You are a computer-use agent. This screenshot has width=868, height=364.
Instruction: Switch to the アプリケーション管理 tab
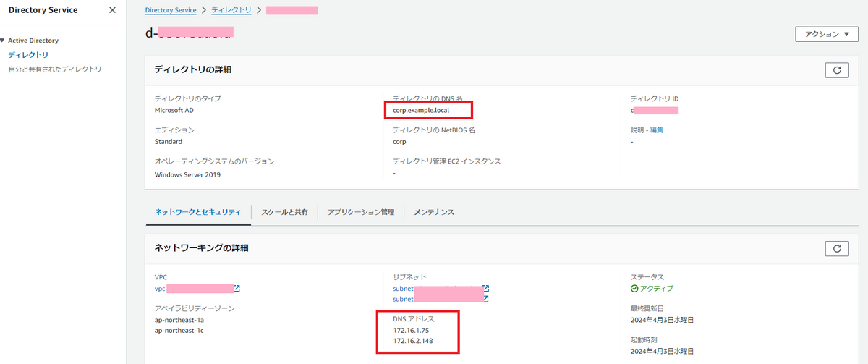(361, 212)
